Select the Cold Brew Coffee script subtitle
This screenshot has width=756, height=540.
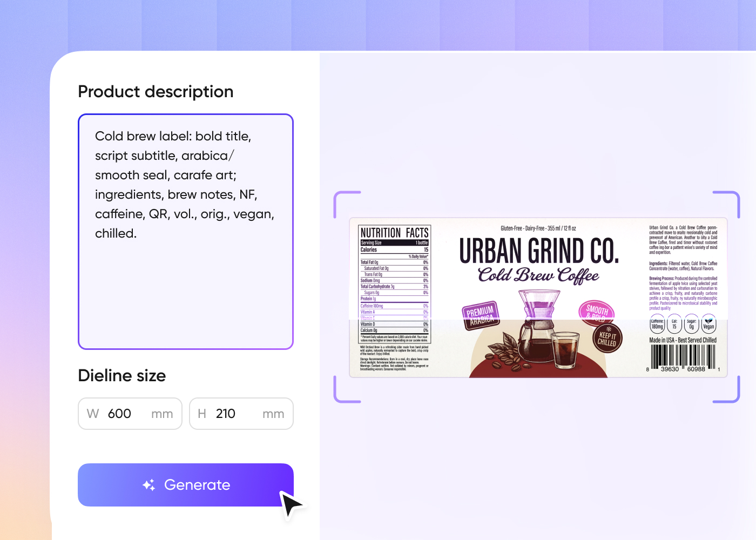point(539,275)
